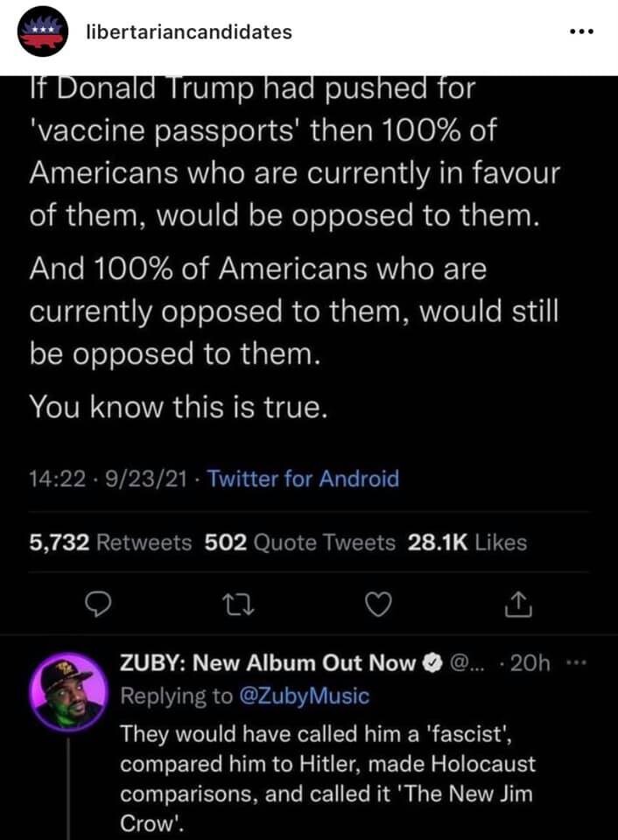Click the 20h reply timestamp

point(531,663)
